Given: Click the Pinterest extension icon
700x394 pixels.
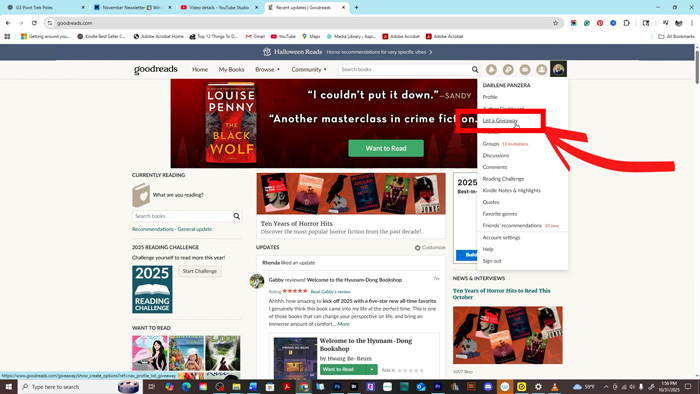Looking at the screenshot, I should point(600,23).
